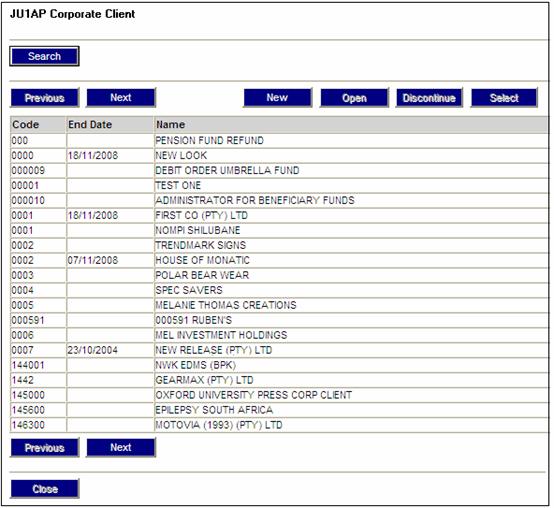Viewport: 554px width, 508px height.
Task: Choose OXFORD UNIVERSITY PRESS CORP CLIENT
Action: coord(279,395)
